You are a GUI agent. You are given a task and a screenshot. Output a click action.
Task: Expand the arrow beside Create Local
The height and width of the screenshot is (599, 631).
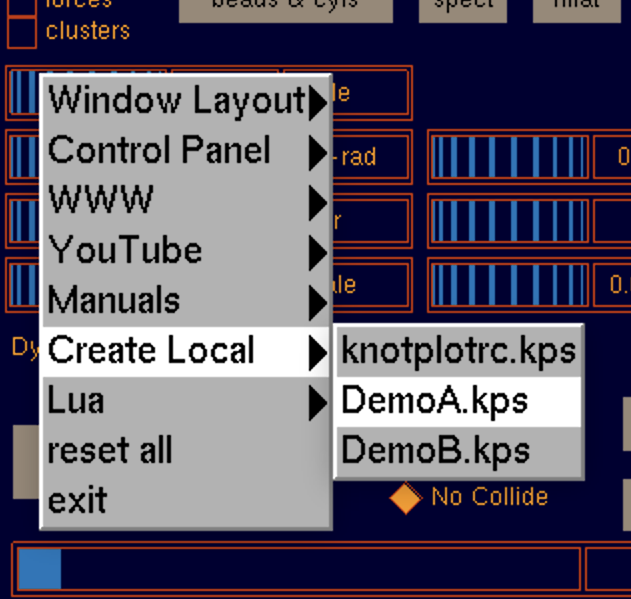318,353
